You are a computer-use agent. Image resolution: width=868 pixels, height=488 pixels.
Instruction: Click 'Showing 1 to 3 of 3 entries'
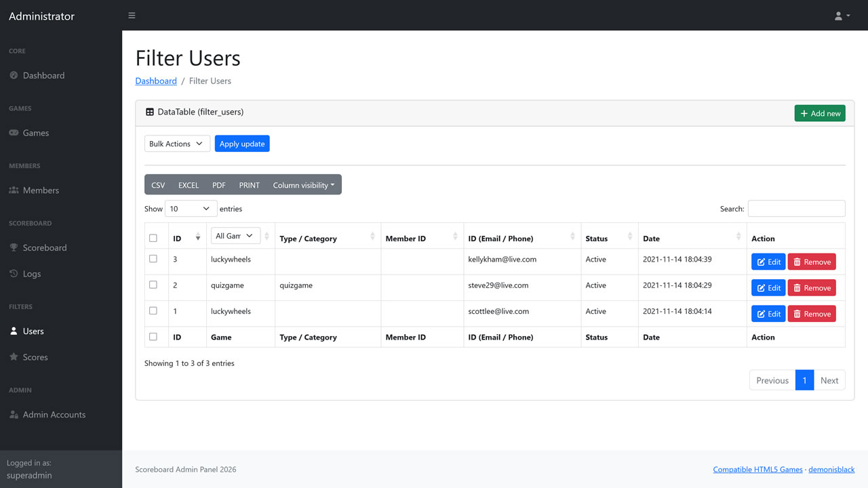pos(189,363)
